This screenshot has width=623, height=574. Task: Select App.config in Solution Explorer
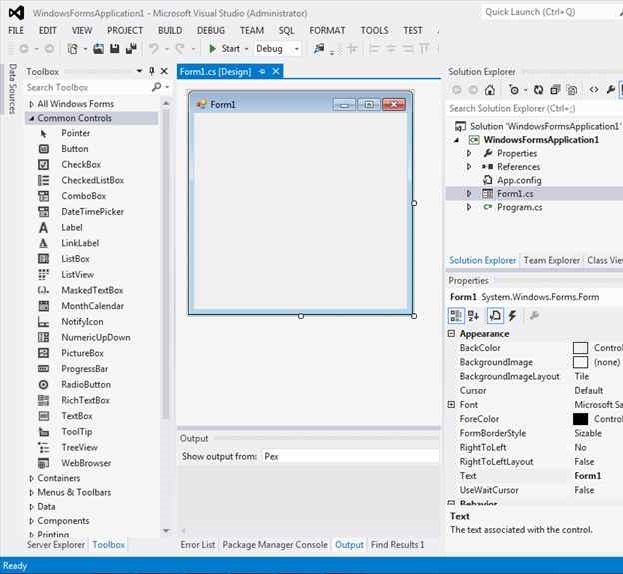[x=519, y=180]
